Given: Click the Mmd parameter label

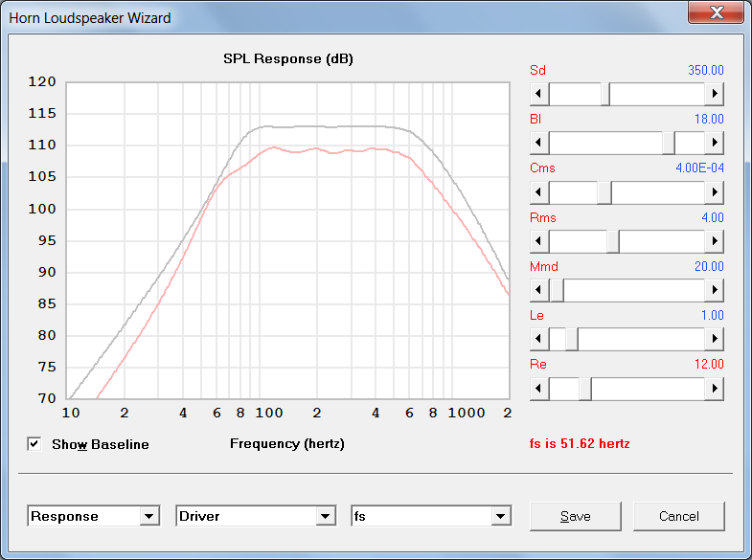Looking at the screenshot, I should point(544,266).
